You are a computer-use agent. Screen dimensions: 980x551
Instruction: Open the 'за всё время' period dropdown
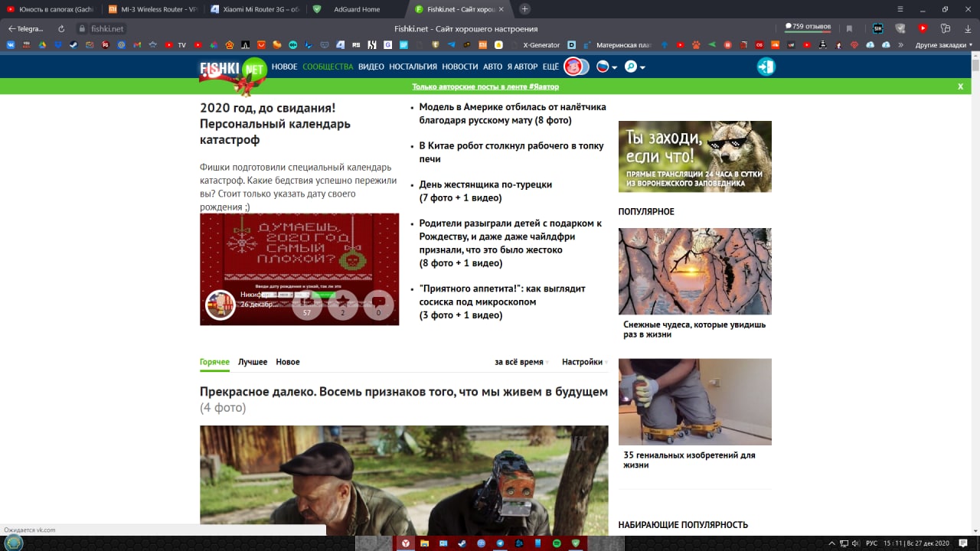[521, 362]
